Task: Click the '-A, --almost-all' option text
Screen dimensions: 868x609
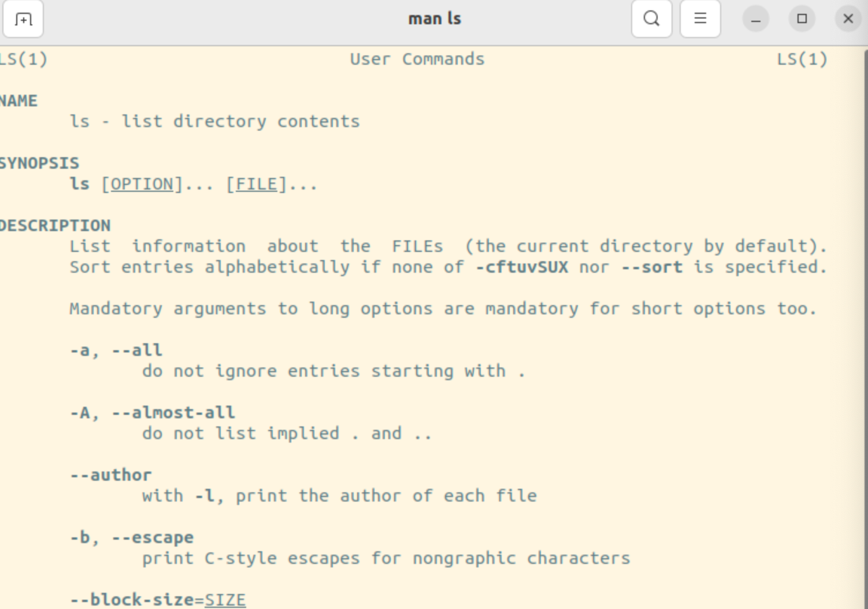Action: (x=153, y=413)
